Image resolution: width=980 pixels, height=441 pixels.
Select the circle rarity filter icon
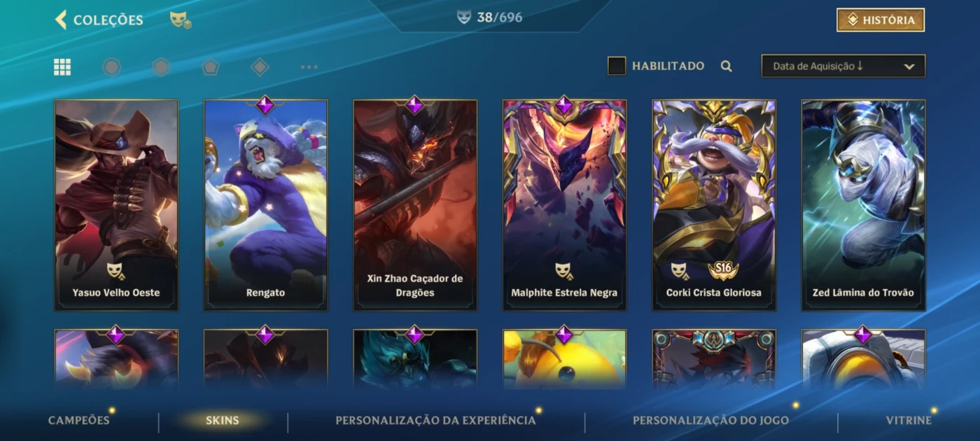pyautogui.click(x=111, y=67)
